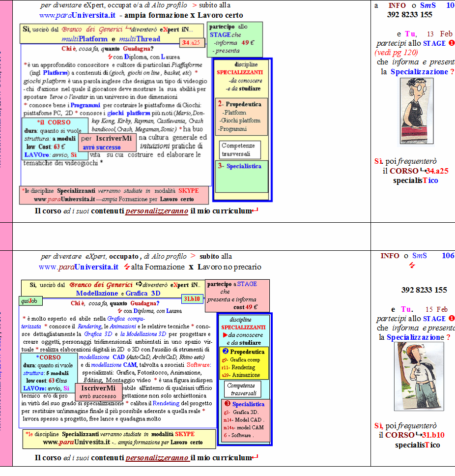Click the date '13 Feb'
The height and width of the screenshot is (476, 455).
[x=440, y=34]
